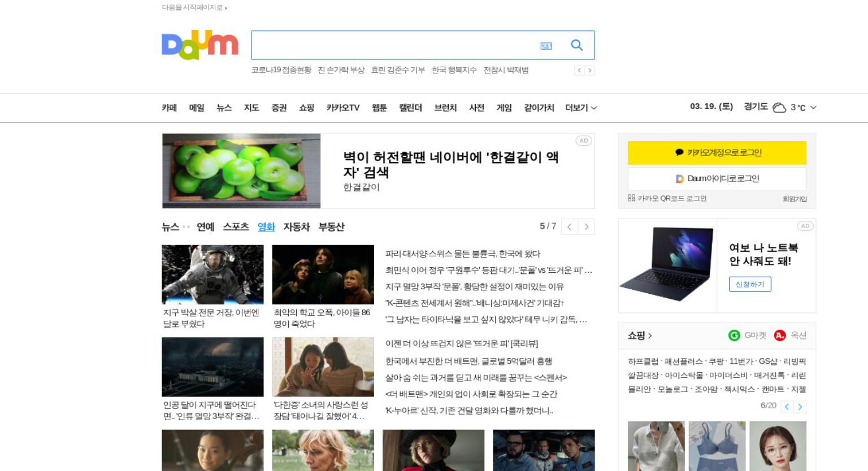
Task: Select the 영화 content tab
Action: click(266, 227)
